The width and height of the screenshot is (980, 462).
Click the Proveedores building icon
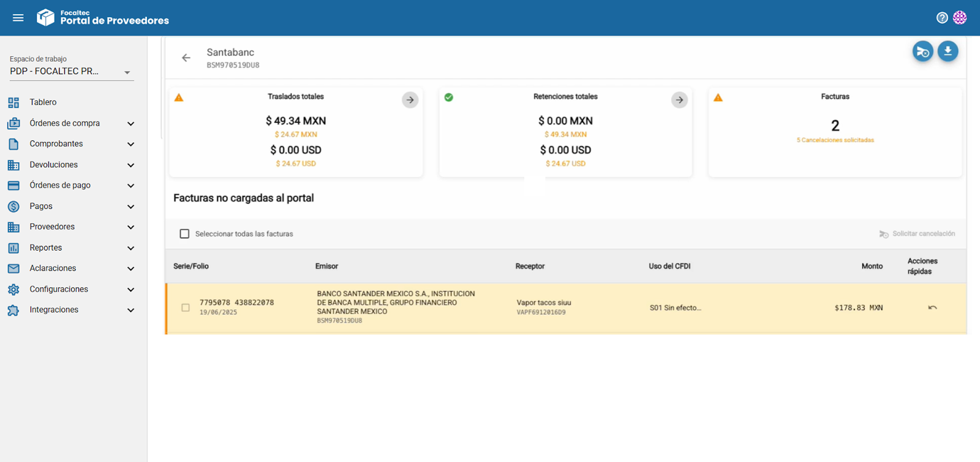pyautogui.click(x=13, y=227)
